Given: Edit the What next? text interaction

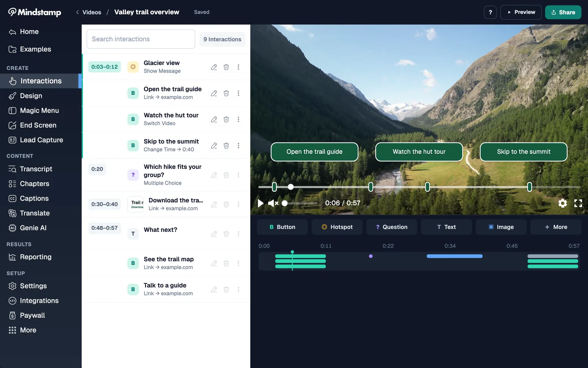Looking at the screenshot, I should (x=214, y=234).
